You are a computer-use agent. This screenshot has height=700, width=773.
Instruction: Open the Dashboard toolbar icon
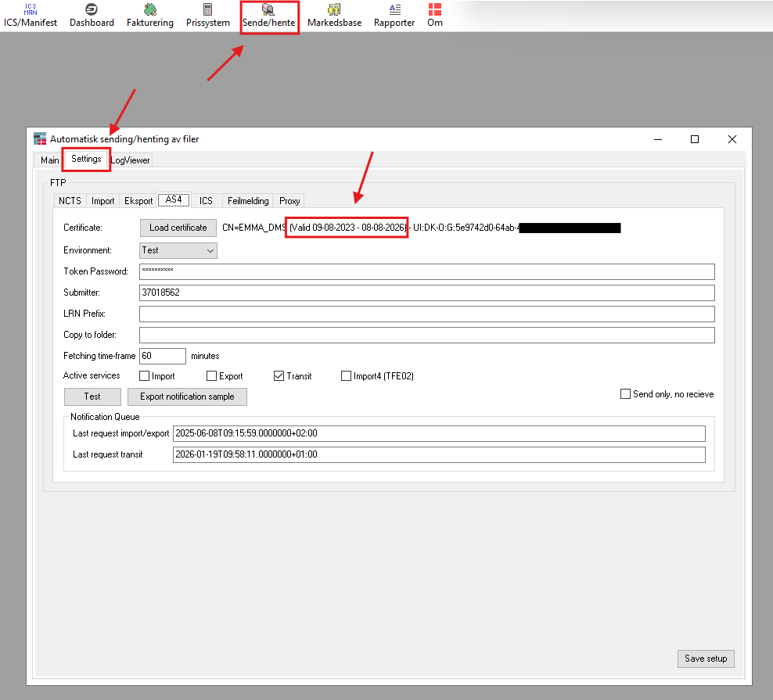click(92, 15)
